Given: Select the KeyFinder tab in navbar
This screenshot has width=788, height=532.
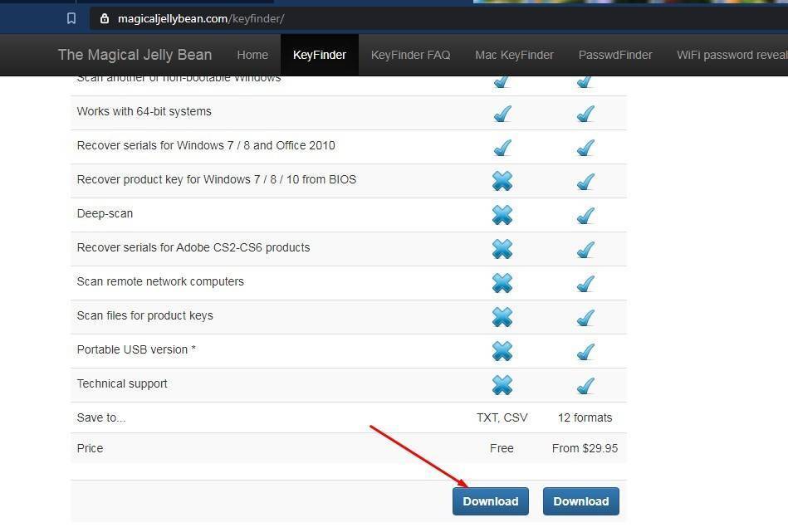Looking at the screenshot, I should tap(320, 55).
